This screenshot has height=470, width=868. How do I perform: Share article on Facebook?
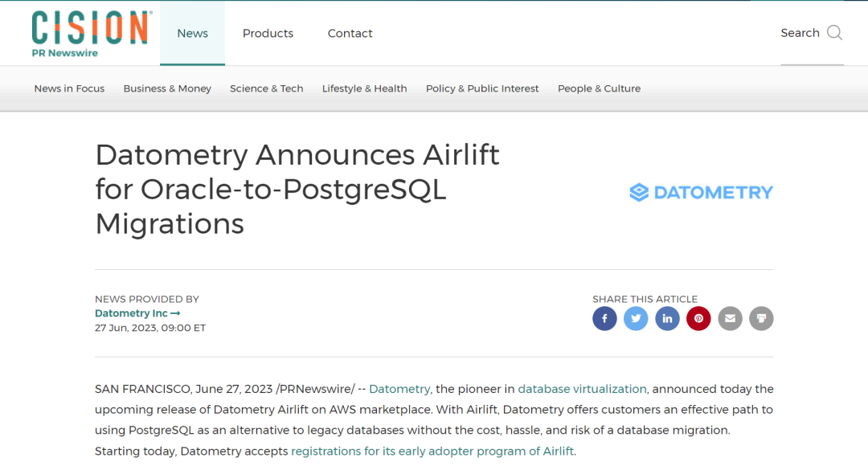tap(604, 318)
